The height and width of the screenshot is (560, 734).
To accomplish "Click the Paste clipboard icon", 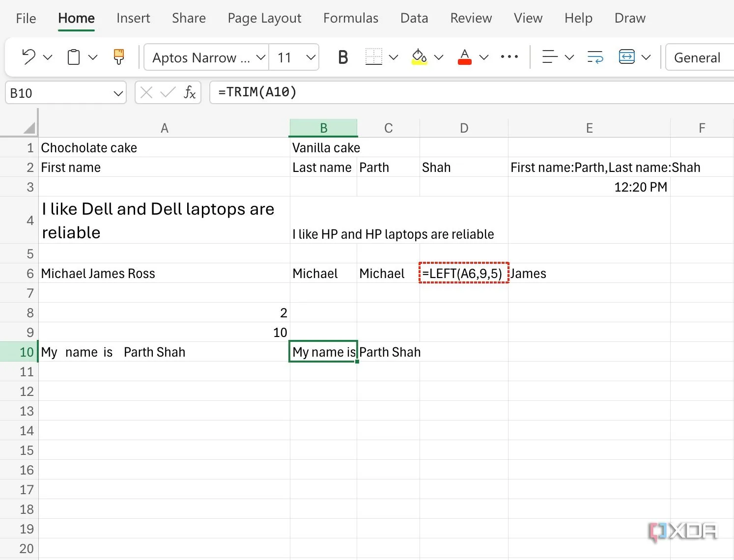I will [74, 57].
